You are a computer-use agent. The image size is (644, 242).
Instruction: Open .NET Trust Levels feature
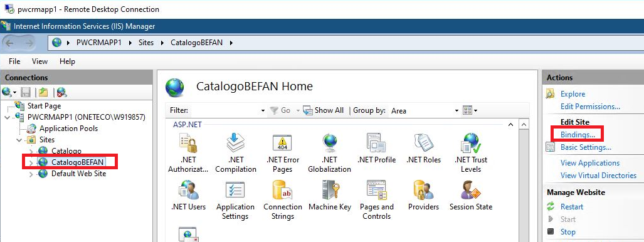[471, 153]
